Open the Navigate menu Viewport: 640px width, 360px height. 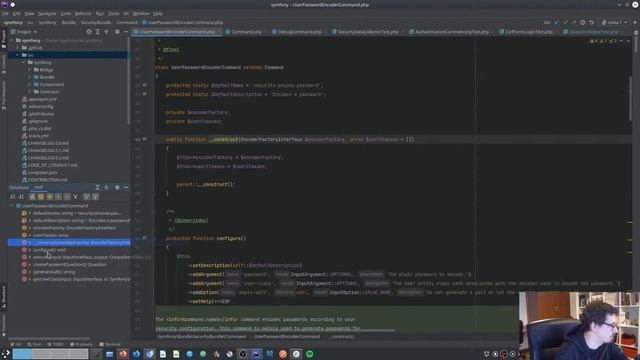click(47, 13)
